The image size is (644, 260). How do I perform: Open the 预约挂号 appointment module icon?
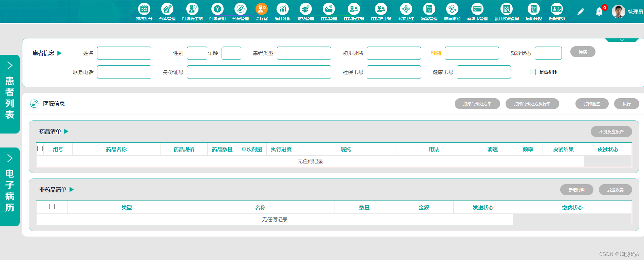[x=144, y=9]
